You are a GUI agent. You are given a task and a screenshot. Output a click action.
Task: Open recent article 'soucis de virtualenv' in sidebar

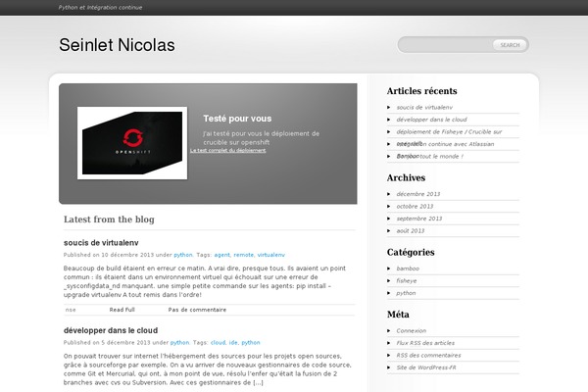pos(424,107)
